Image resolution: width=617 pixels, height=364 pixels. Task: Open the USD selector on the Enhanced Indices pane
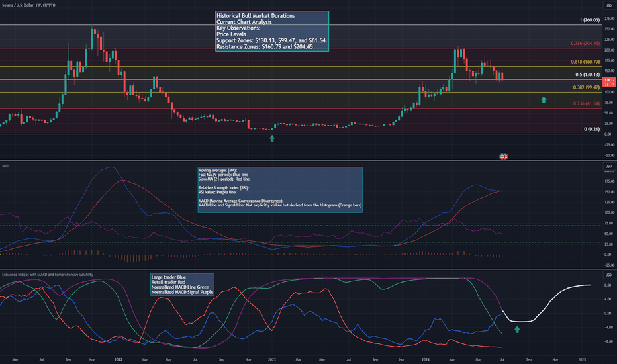point(608,275)
